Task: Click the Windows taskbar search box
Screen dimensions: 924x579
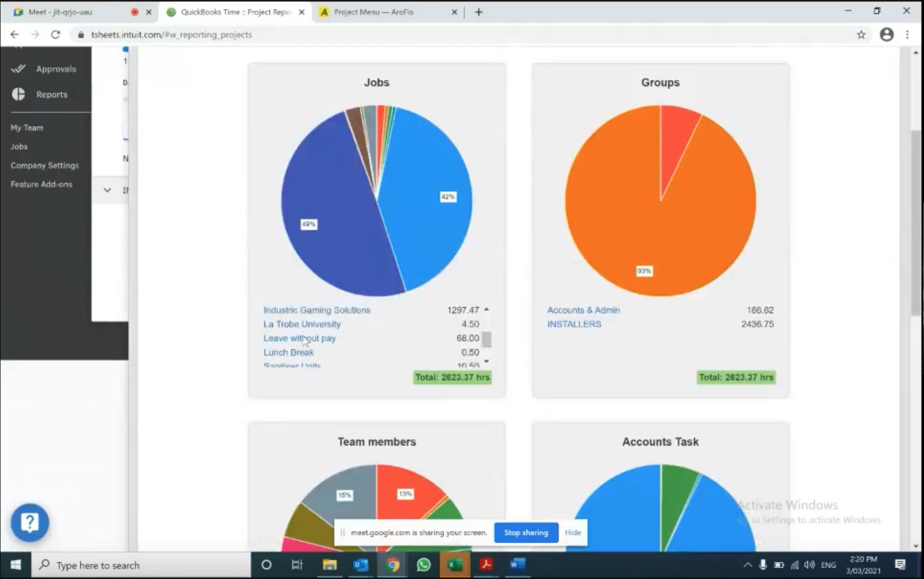Action: click(x=142, y=565)
